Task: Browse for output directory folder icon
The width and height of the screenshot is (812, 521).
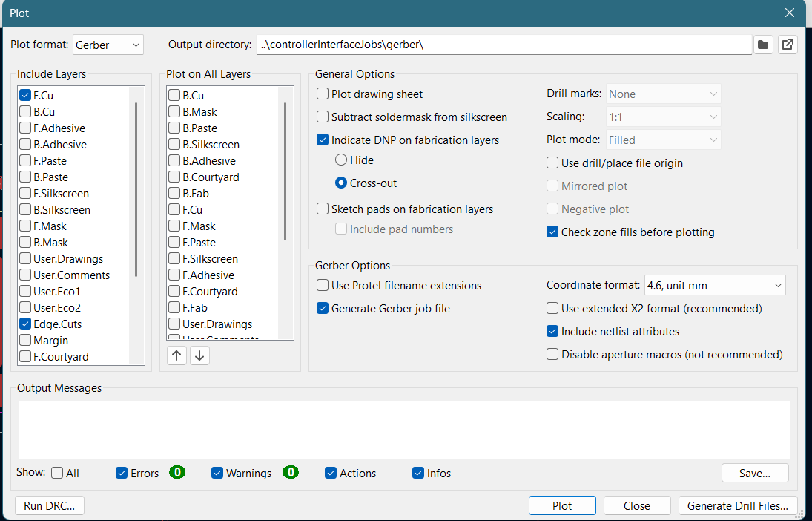Action: (x=763, y=45)
